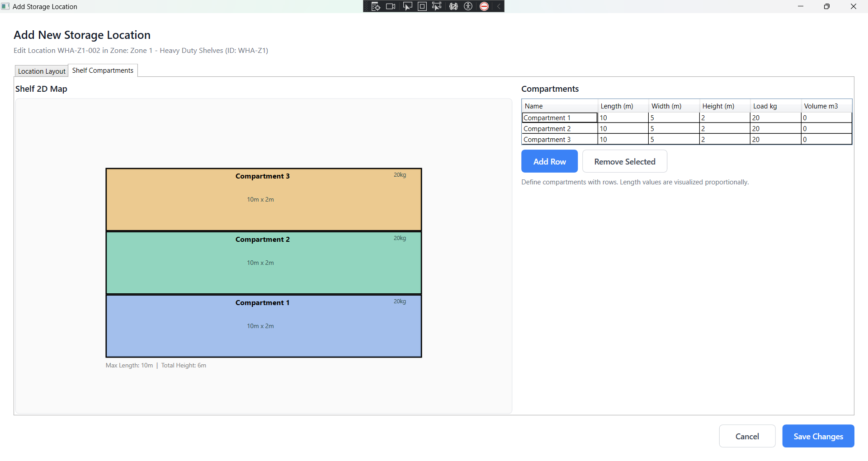Viewport: 868px width, 461px height.
Task: Toggle the Display Layout Adorners icon
Action: (422, 6)
